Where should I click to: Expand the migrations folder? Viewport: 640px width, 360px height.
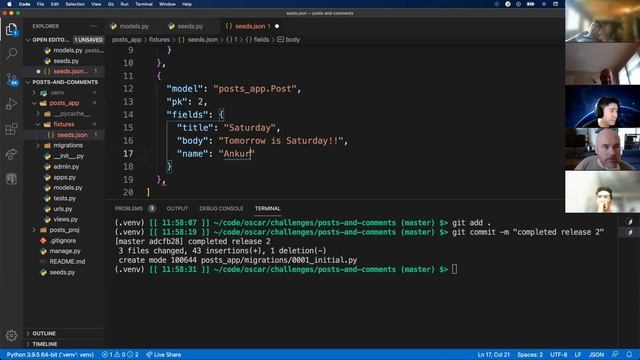[64, 145]
